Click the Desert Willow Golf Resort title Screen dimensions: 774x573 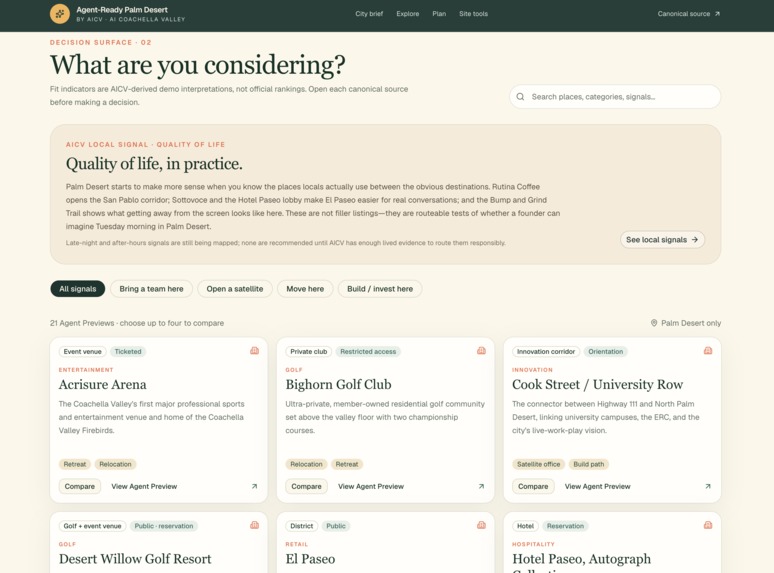point(135,559)
